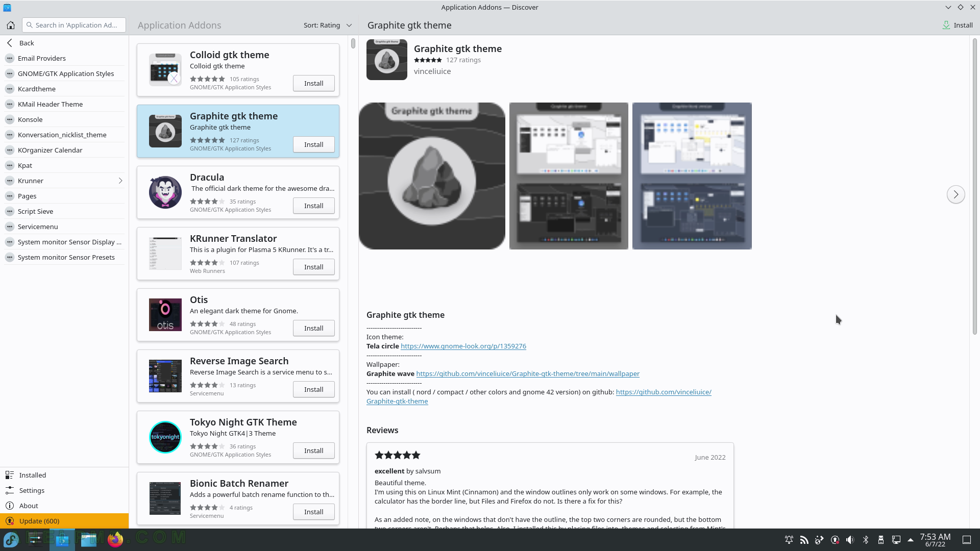The width and height of the screenshot is (980, 551).
Task: Go Back in the category sidebar
Action: (x=64, y=43)
